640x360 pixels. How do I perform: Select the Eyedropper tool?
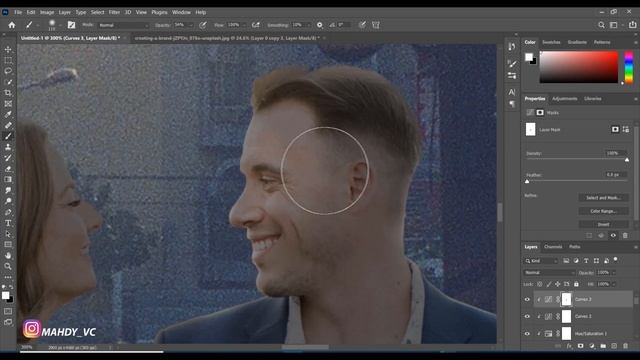pyautogui.click(x=8, y=114)
